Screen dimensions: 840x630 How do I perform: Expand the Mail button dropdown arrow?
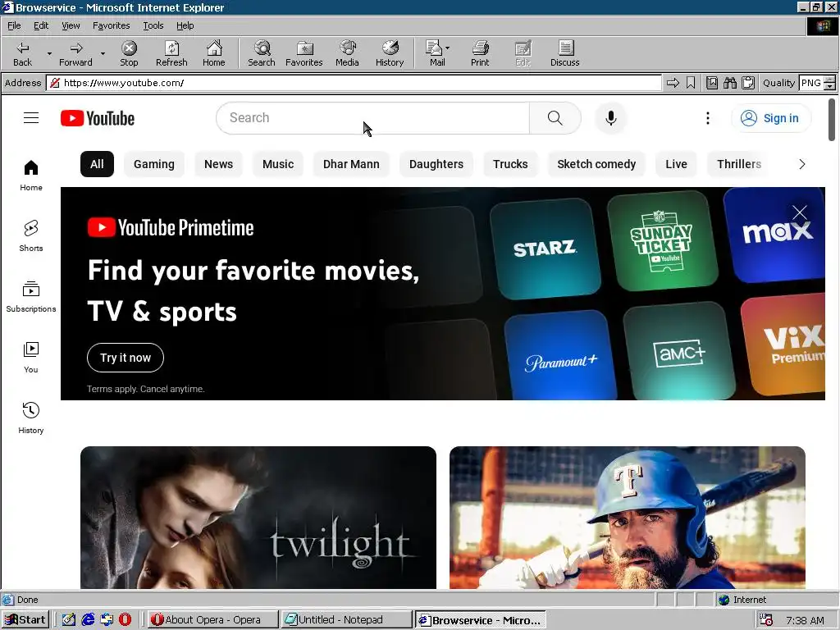point(448,48)
